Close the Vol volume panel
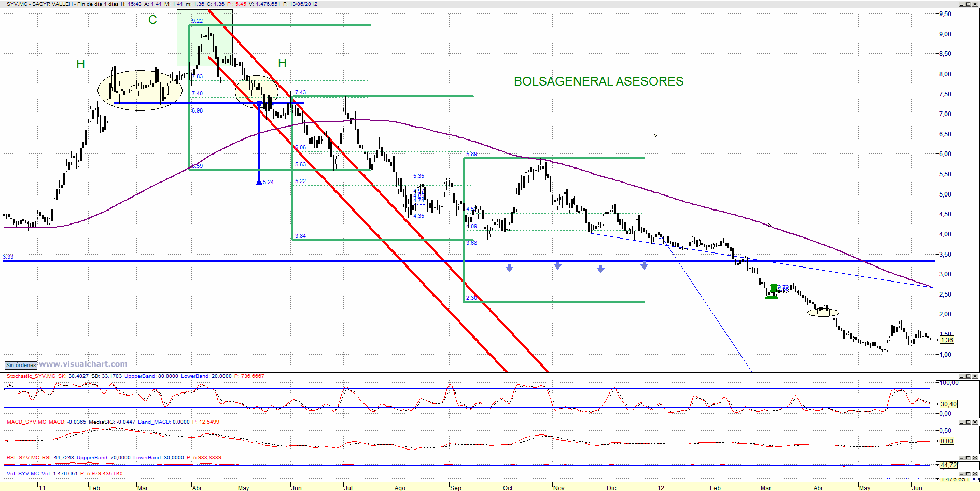Screen dimensions: 980x491 tap(975, 474)
